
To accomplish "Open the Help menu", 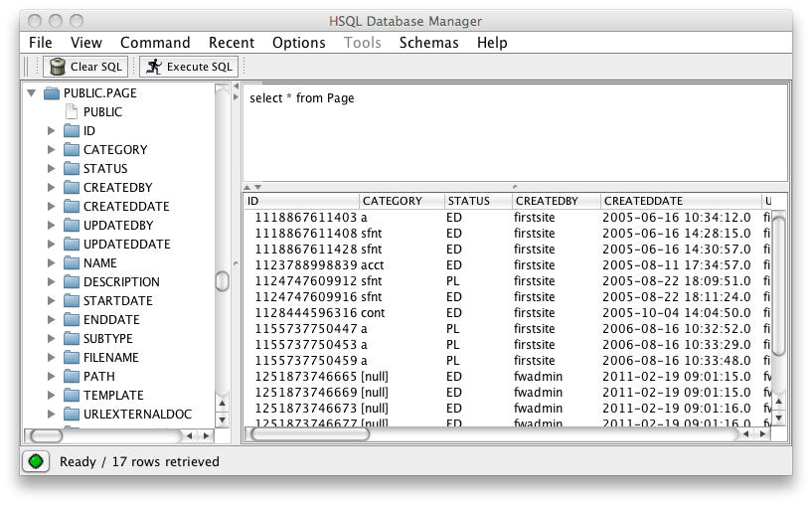I will [492, 43].
